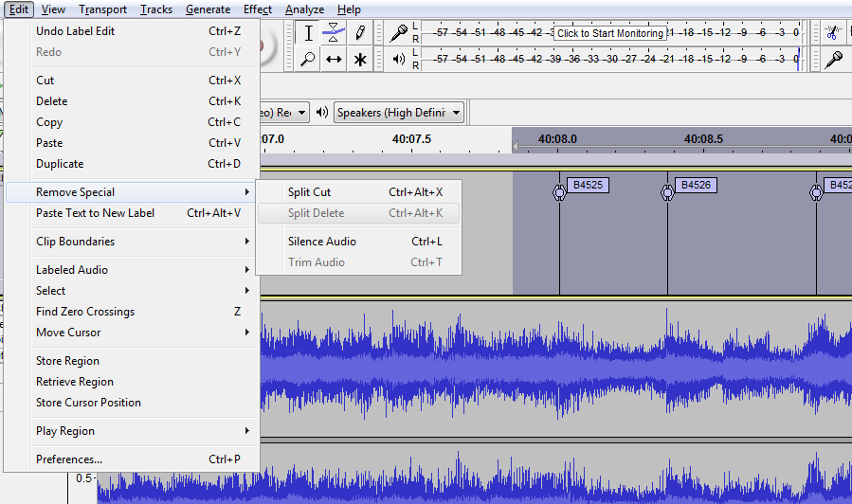Click the recording meter microphone icon

pyautogui.click(x=398, y=33)
